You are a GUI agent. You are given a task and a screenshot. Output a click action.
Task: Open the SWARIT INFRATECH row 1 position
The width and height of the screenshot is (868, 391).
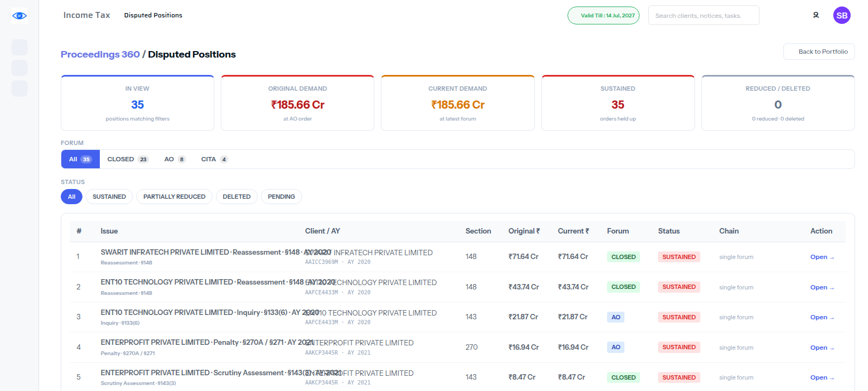click(x=822, y=257)
